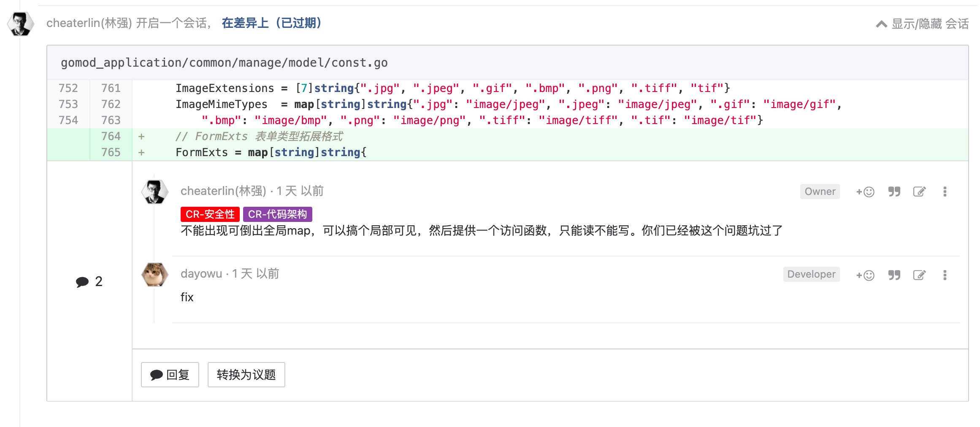Click the 回复 reply button
This screenshot has width=980, height=427.
coord(170,375)
